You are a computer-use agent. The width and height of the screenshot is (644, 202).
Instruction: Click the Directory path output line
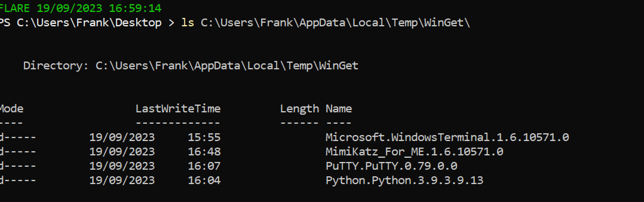pos(191,65)
